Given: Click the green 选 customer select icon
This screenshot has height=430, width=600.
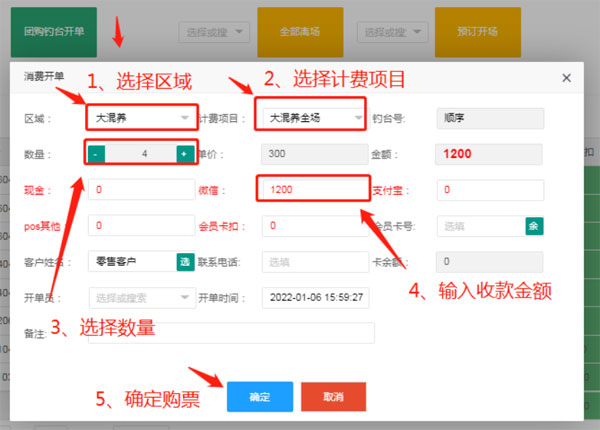Looking at the screenshot, I should pos(186,262).
